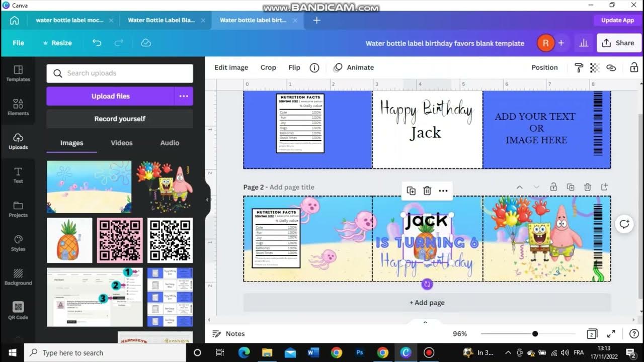Viewport: 644px width, 362px height.
Task: Click the comment bubble beside canvas
Action: click(x=624, y=224)
